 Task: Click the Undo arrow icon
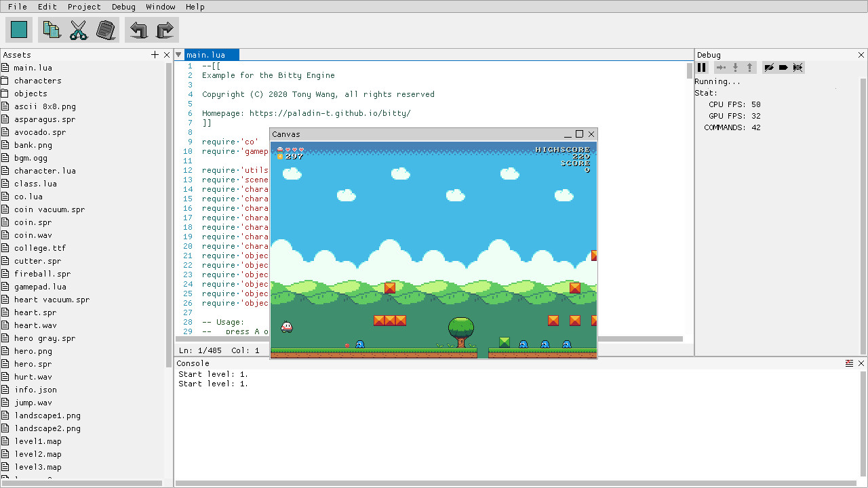tap(136, 29)
